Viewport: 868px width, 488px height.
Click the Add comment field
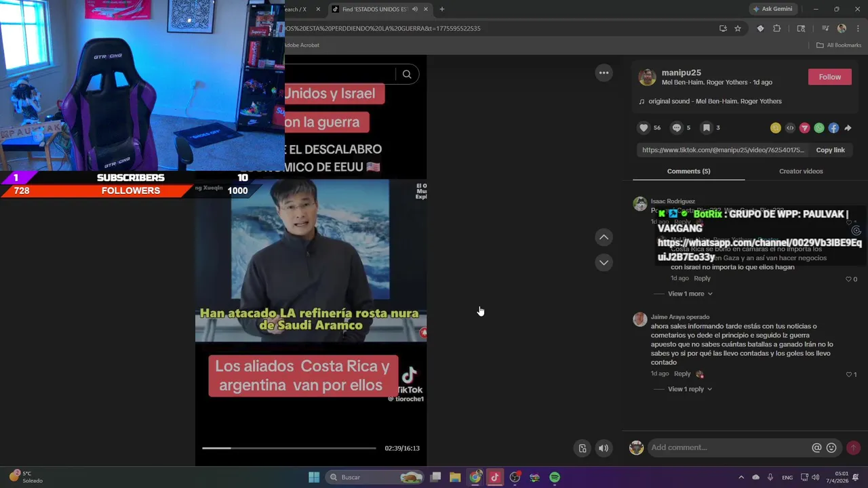tap(729, 447)
